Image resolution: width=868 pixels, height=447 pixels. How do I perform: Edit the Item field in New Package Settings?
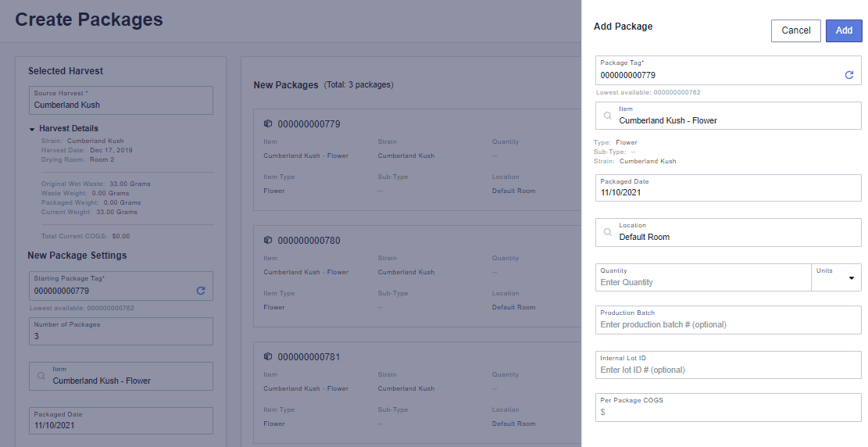click(x=120, y=376)
